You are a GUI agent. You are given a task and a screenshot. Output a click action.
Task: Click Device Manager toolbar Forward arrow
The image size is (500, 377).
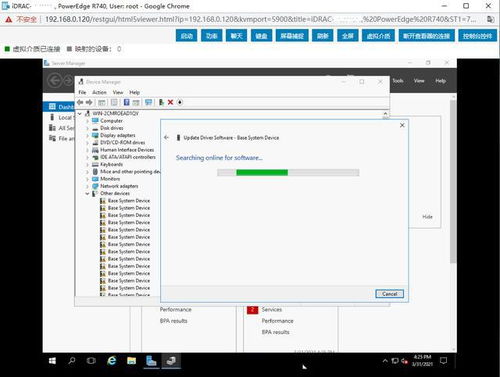89,102
